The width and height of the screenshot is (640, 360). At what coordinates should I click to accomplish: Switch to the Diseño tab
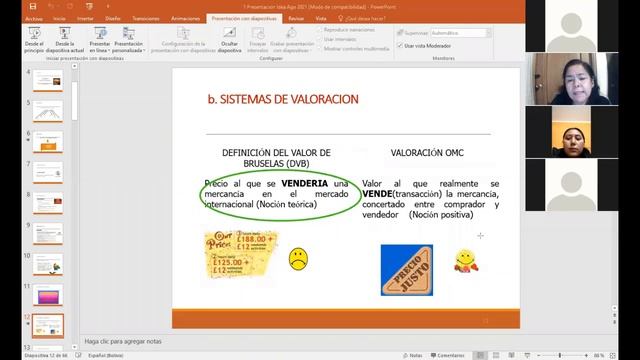click(113, 18)
